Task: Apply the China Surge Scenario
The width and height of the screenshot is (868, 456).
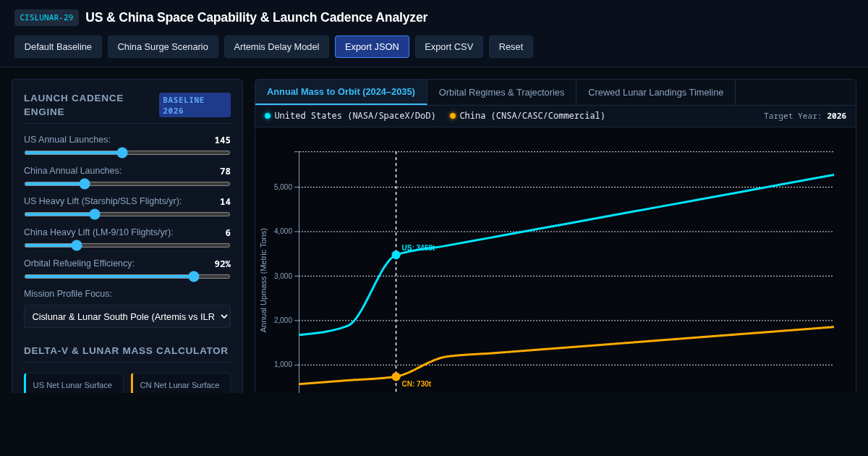Action: [163, 47]
